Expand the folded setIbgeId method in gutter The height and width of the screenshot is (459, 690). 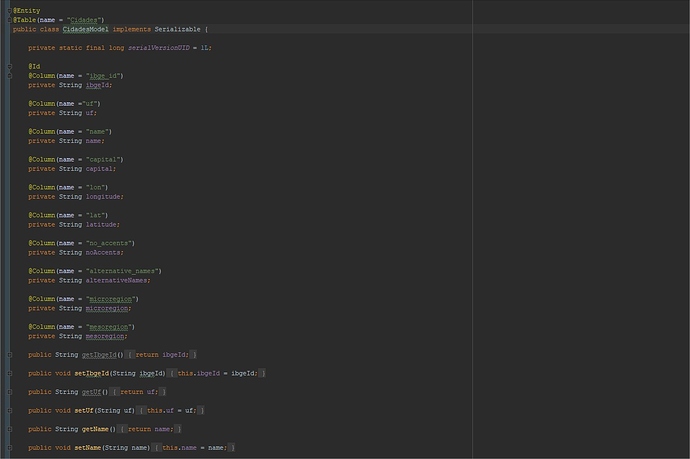click(x=9, y=373)
